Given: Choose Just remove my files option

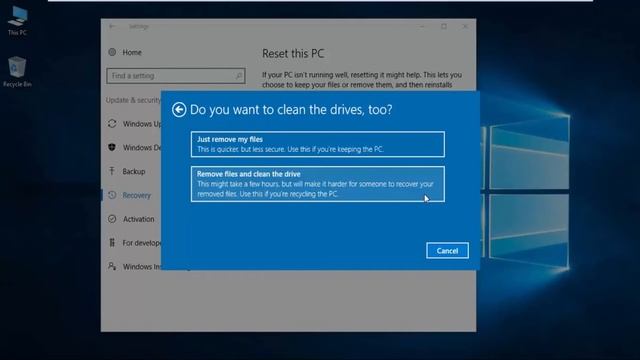Looking at the screenshot, I should [318, 144].
